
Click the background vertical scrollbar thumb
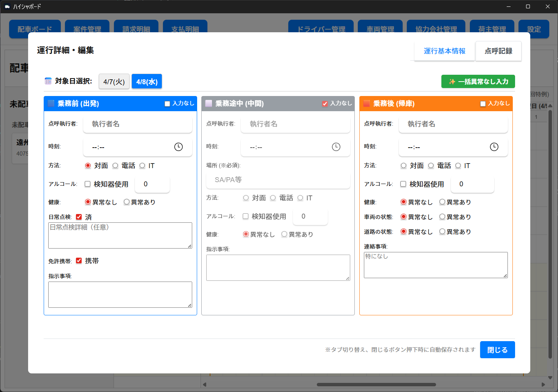550,234
